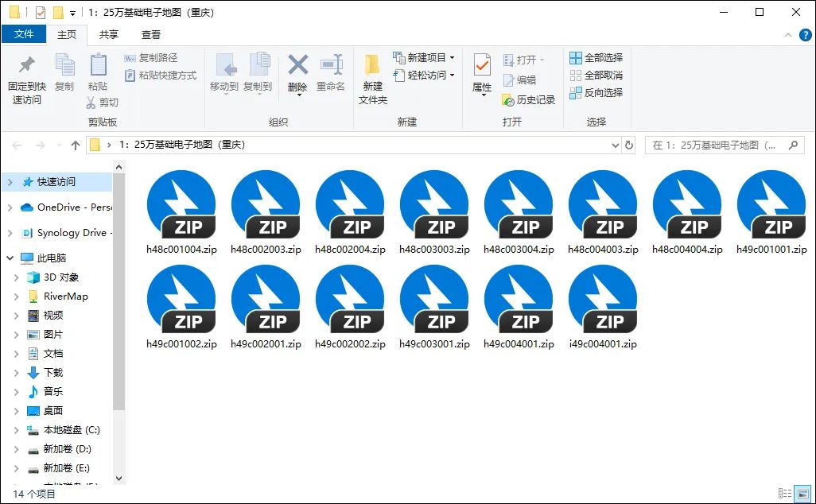Pin folder to Quick access (固定到快速访问)

[x=26, y=79]
